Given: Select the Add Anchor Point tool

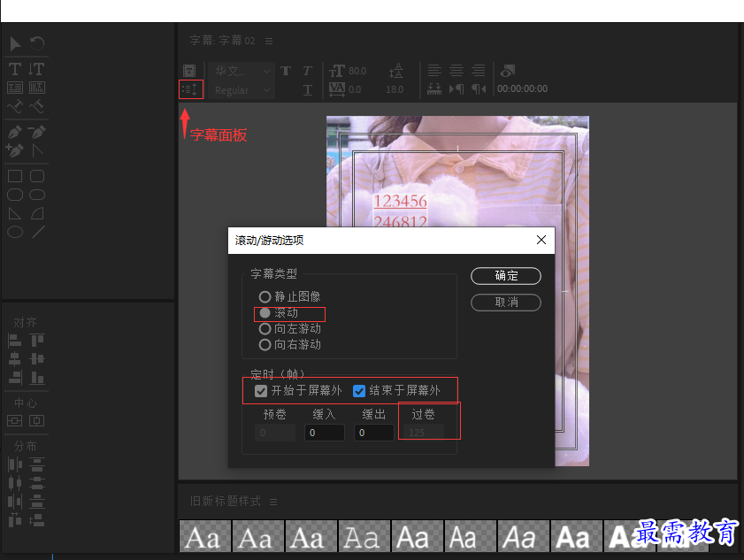Looking at the screenshot, I should click(x=15, y=150).
